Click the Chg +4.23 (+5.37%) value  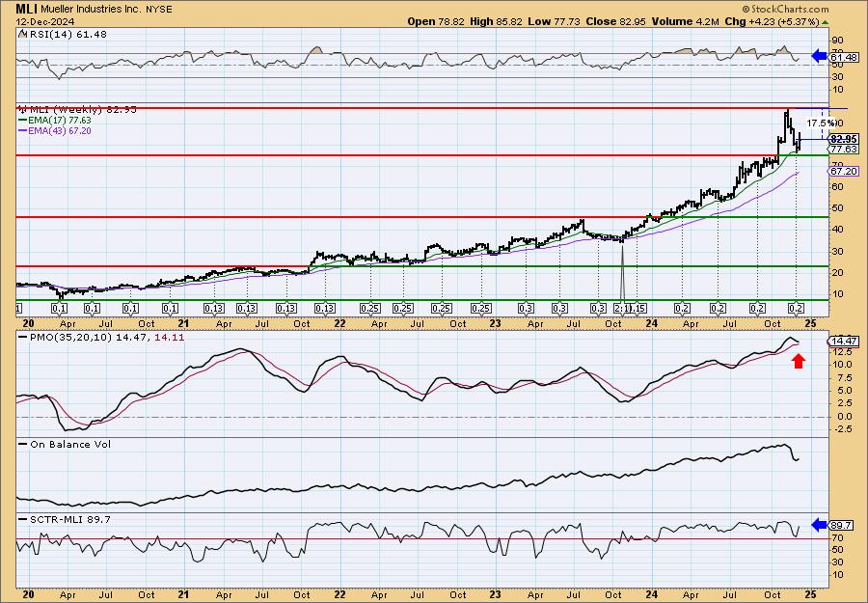click(x=772, y=21)
